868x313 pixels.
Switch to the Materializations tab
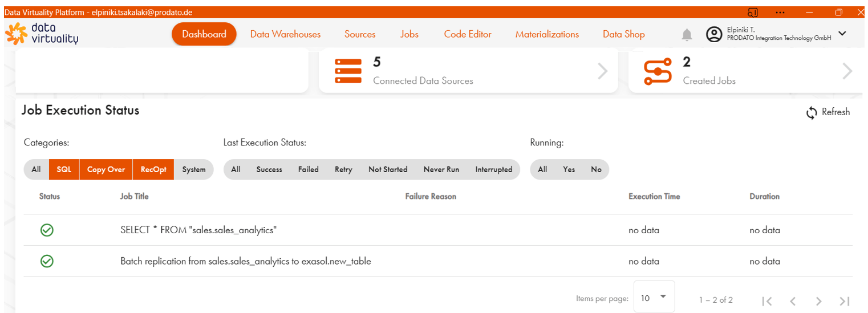tap(546, 34)
